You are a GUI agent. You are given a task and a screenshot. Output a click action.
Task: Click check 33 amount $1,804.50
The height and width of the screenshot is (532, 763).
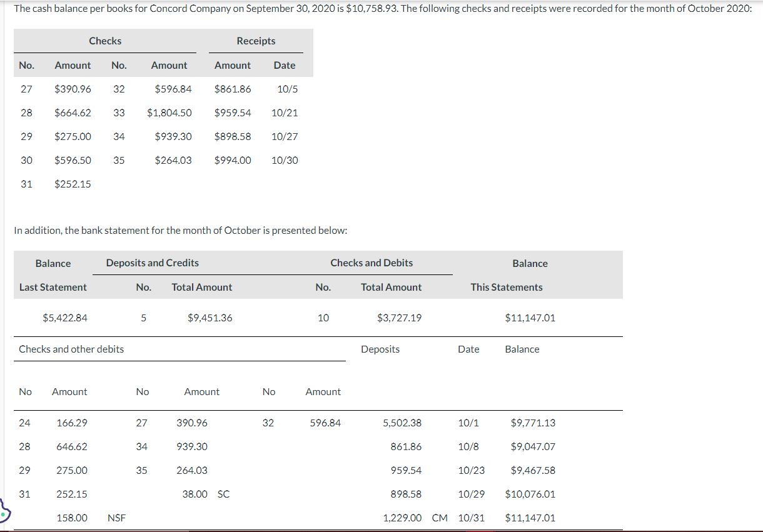click(169, 113)
